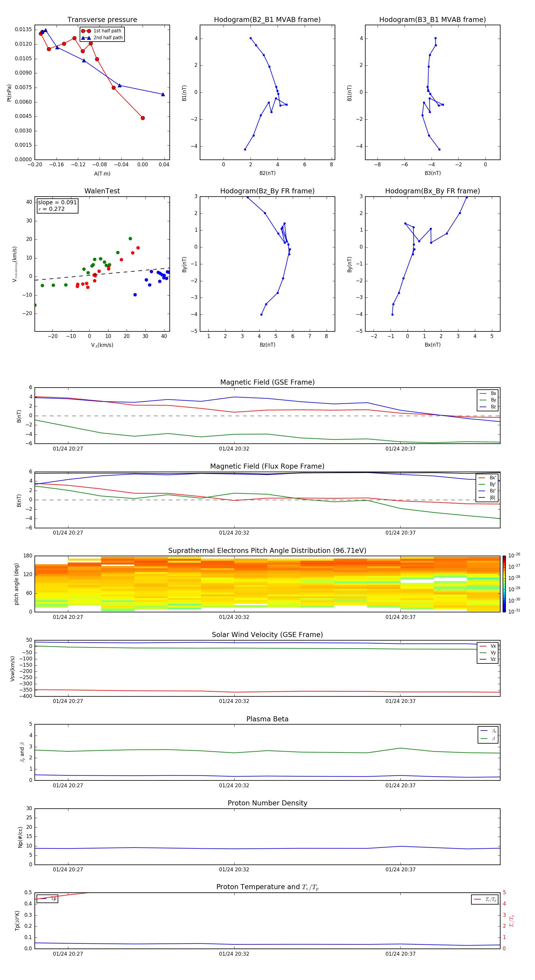
Task: Select the "2nd half path" legend entry
Action: (x=103, y=38)
